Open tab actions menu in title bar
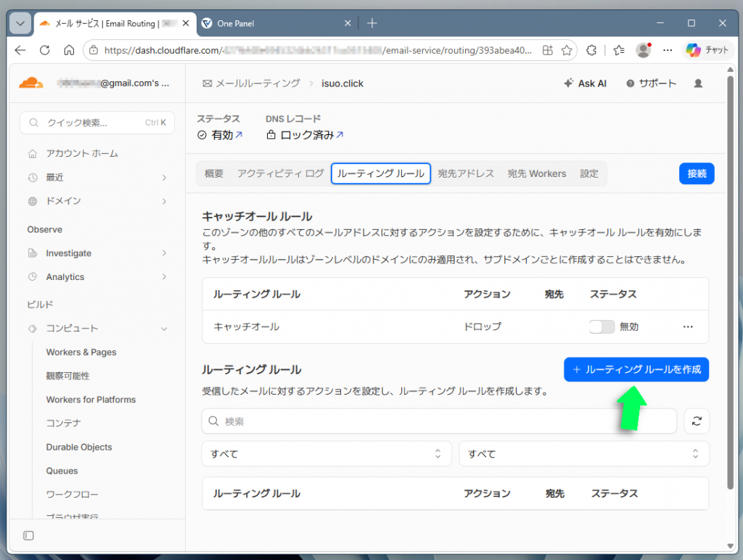This screenshot has height=560, width=743. [20, 23]
